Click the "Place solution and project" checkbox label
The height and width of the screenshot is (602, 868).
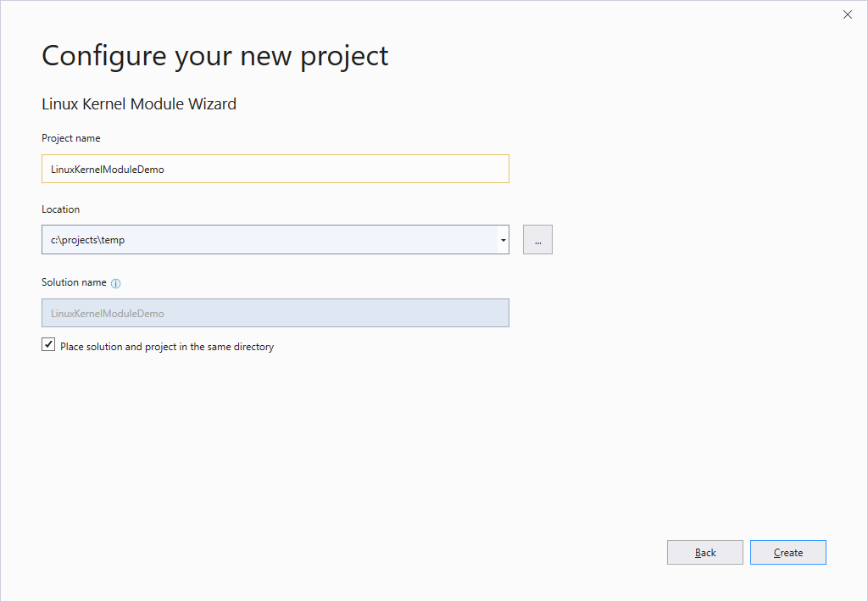coord(167,347)
